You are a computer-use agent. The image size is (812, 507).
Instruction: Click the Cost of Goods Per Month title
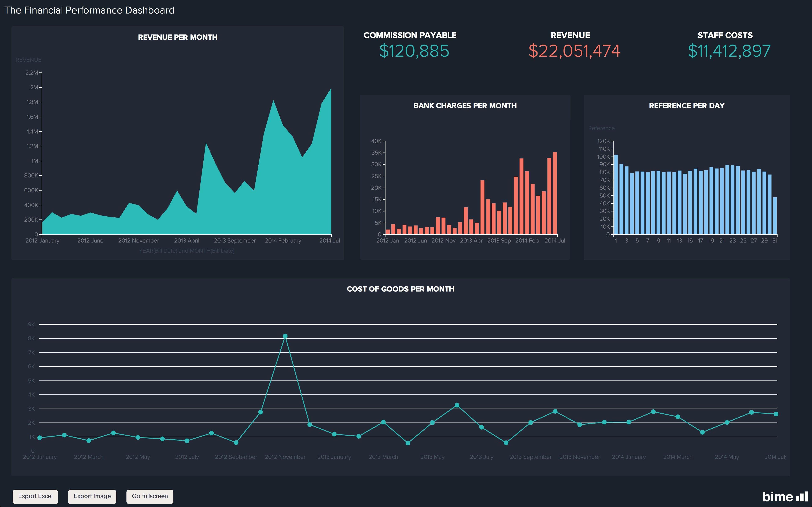(x=400, y=289)
